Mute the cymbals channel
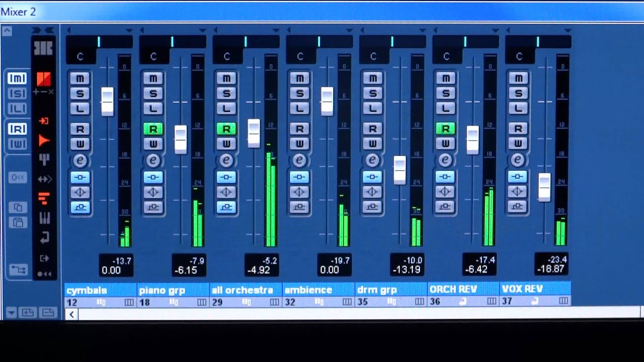Viewport: 644px width, 362px height. [80, 78]
